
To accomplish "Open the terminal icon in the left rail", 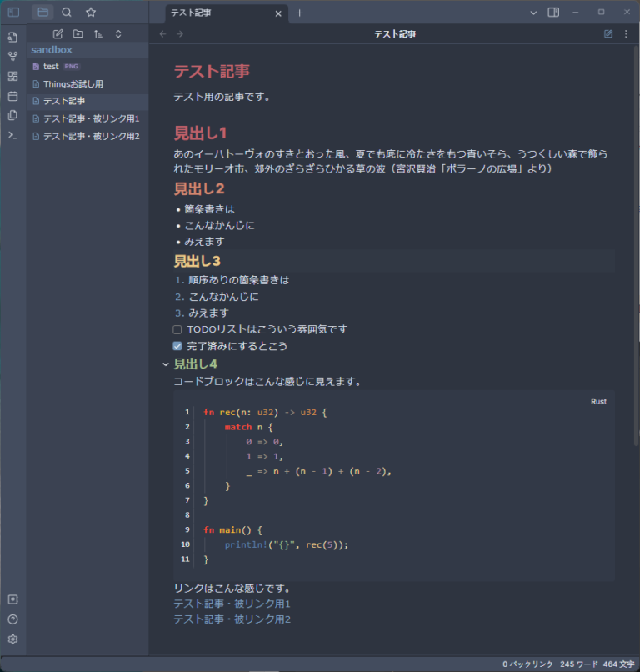I will 12,135.
